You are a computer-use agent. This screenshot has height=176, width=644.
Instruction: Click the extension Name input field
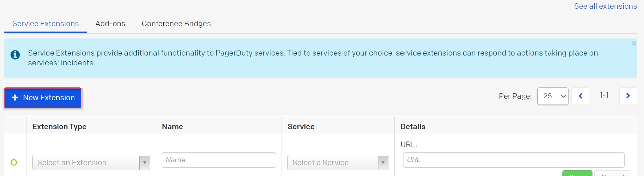coord(219,160)
